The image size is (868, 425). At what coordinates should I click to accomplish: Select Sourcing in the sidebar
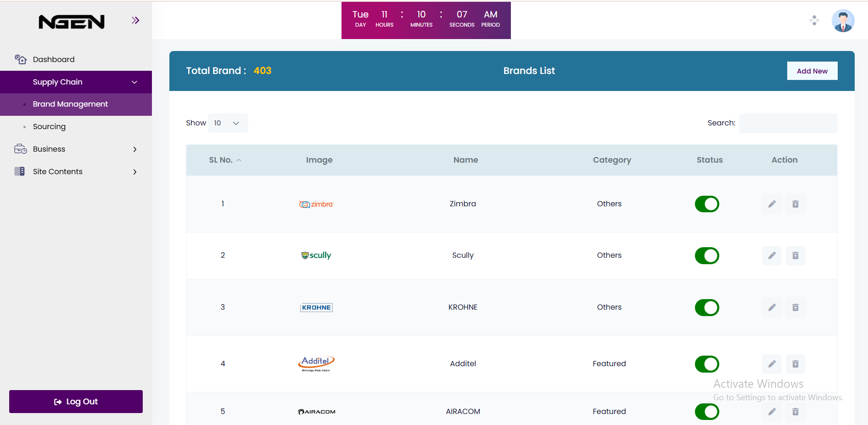49,127
